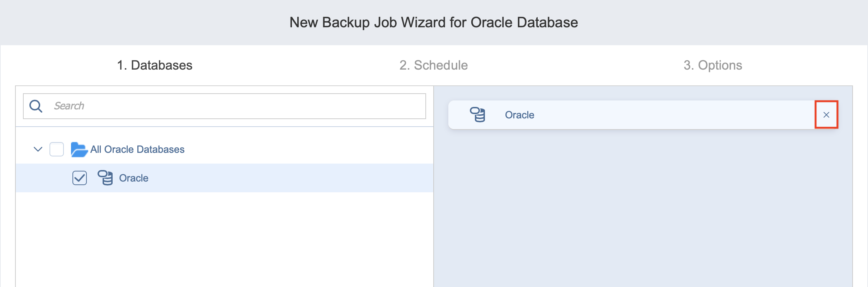The image size is (868, 287).
Task: Collapse the All Oracle Databases tree node
Action: point(38,149)
